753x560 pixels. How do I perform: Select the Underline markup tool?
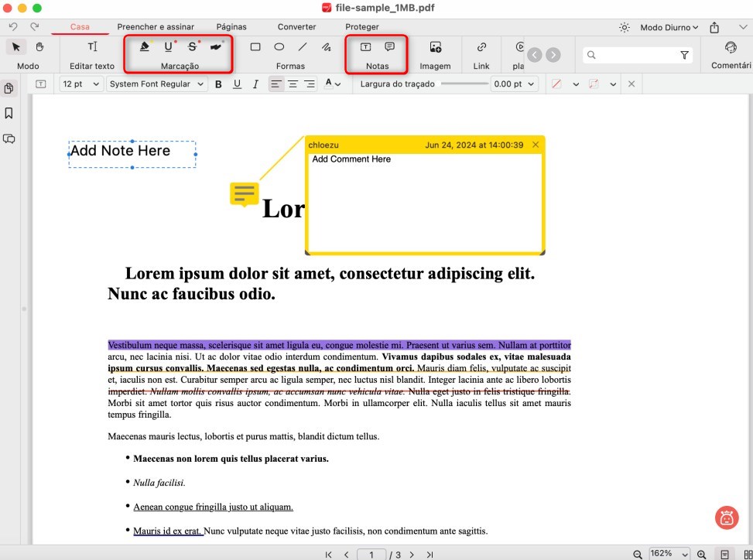(x=170, y=46)
